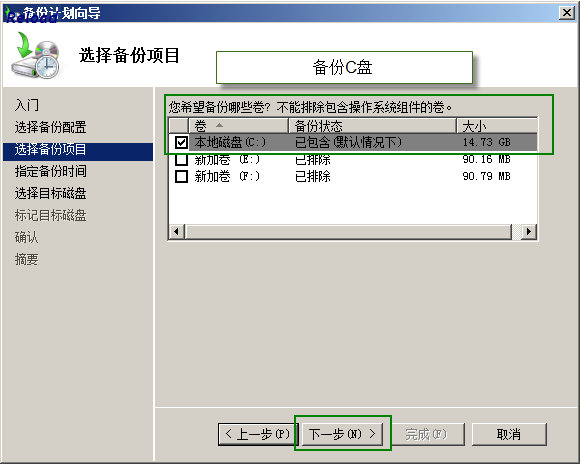Click the 已包含 (默认情况下) status cell
The height and width of the screenshot is (464, 580).
coord(348,142)
